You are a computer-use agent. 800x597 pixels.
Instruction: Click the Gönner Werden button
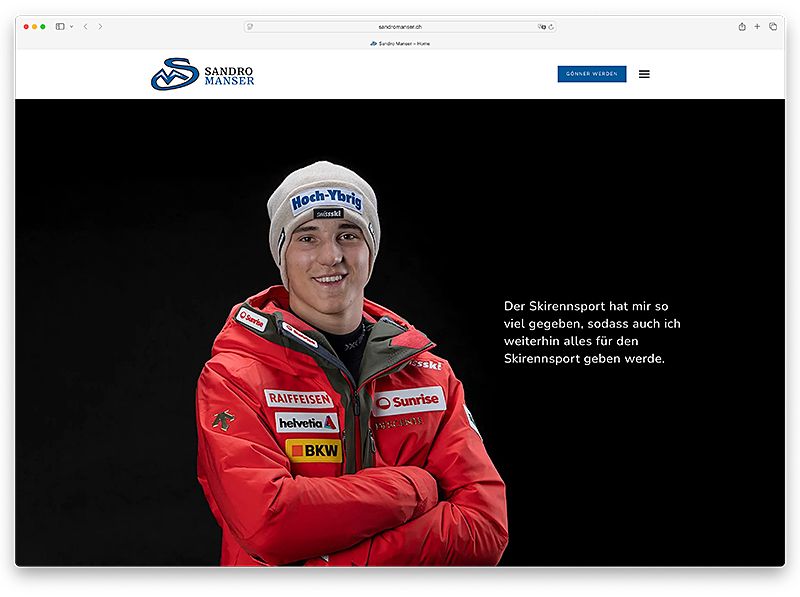(592, 74)
